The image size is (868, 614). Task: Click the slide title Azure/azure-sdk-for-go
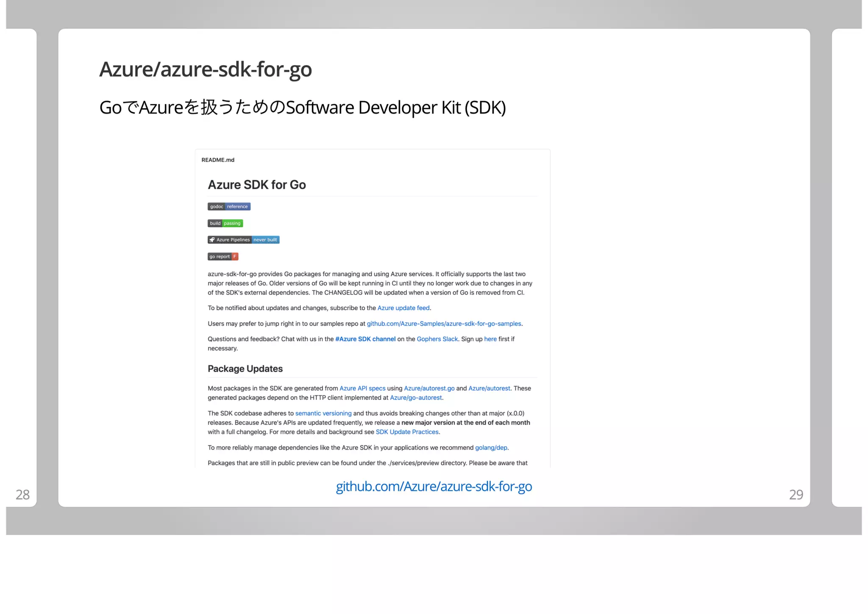pyautogui.click(x=206, y=69)
